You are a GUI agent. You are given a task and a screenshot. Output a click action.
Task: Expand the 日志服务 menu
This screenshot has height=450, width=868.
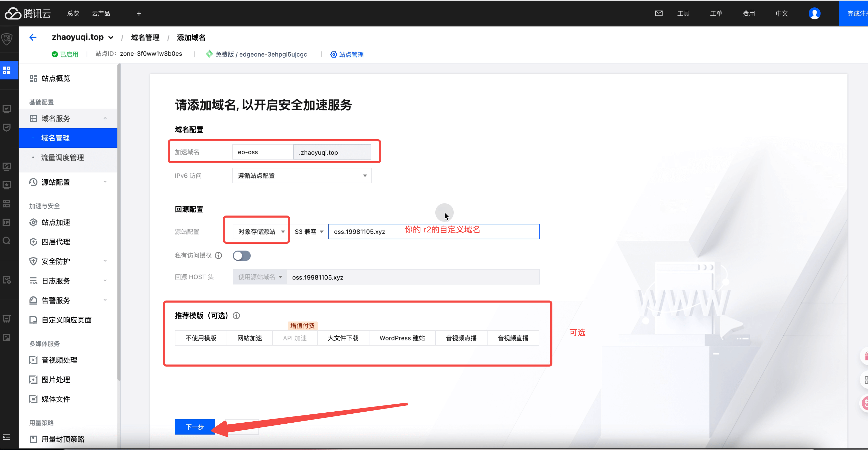tap(105, 280)
